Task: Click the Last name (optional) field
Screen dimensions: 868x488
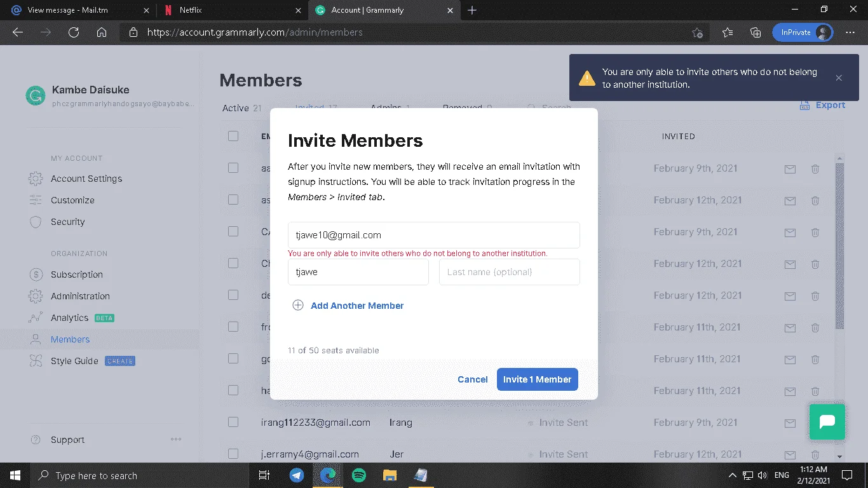Action: tap(510, 272)
